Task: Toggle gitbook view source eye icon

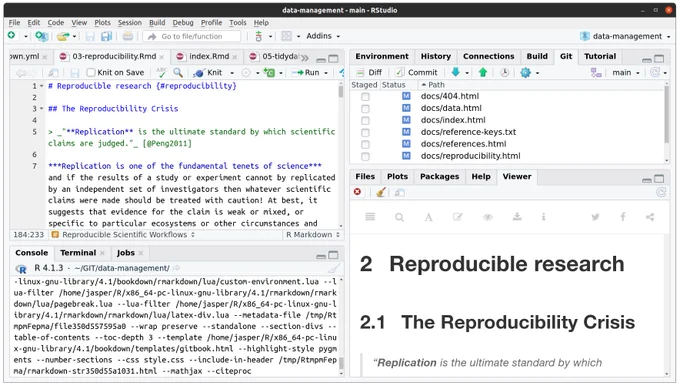Action: coord(488,217)
